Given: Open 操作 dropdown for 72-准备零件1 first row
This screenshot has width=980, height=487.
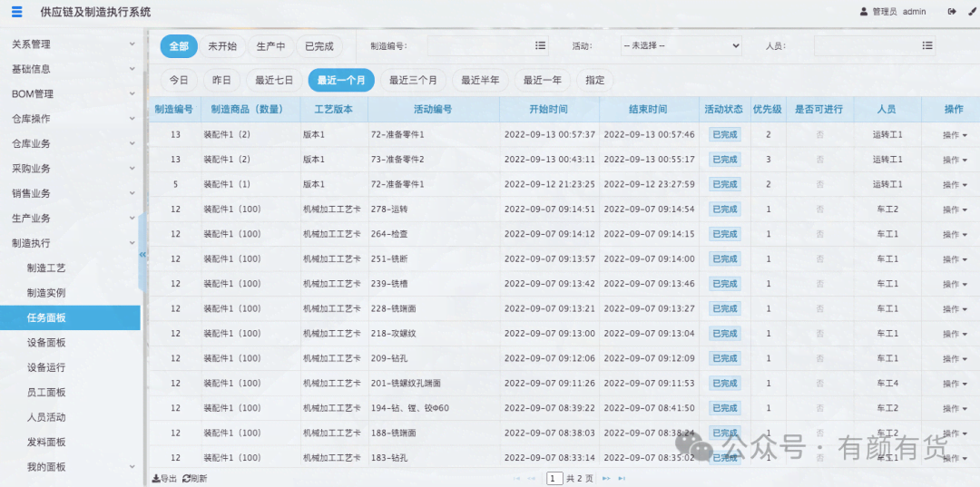Looking at the screenshot, I should pyautogui.click(x=954, y=134).
